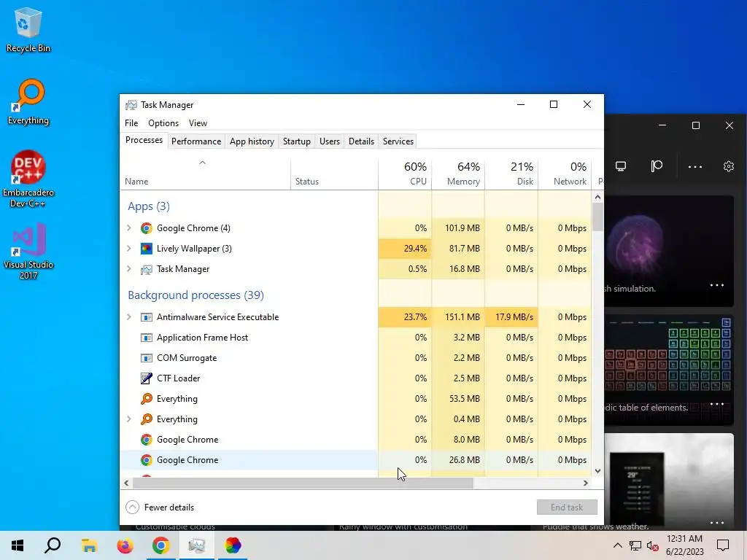
Task: Sort processes by Network column header
Action: [565, 174]
